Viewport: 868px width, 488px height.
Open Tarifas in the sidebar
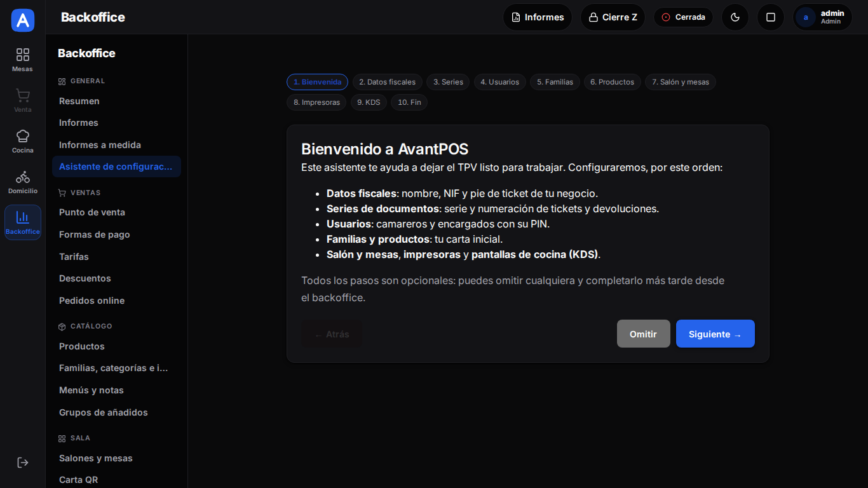[x=116, y=257]
